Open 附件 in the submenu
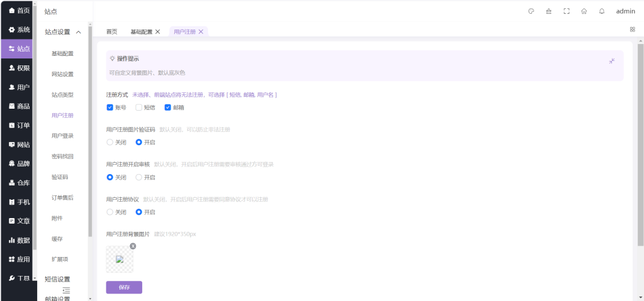 (x=57, y=219)
